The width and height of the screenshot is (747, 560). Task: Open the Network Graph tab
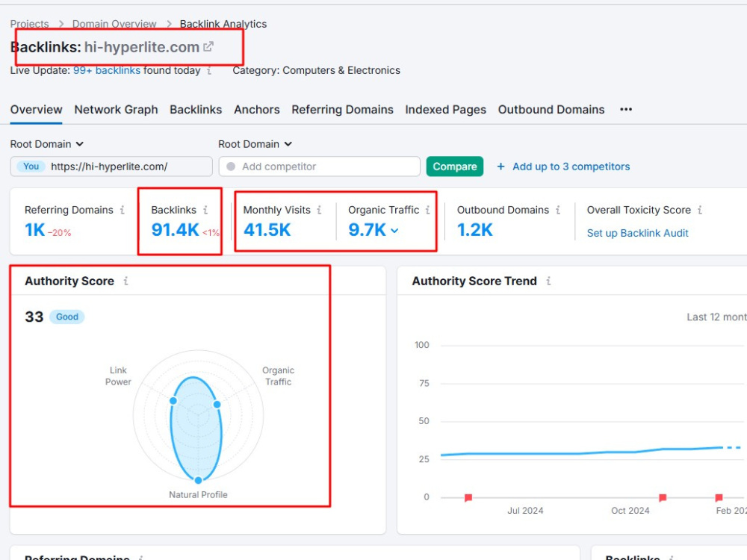[x=117, y=110]
